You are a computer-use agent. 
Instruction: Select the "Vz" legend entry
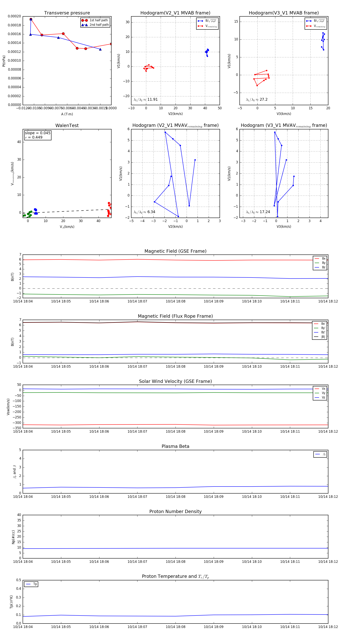tap(320, 398)
